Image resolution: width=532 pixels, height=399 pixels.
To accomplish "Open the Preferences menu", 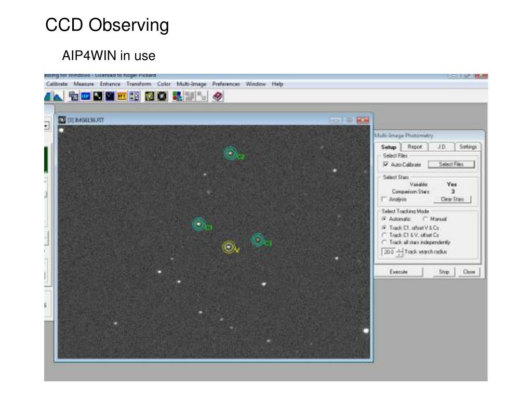I will click(x=226, y=84).
